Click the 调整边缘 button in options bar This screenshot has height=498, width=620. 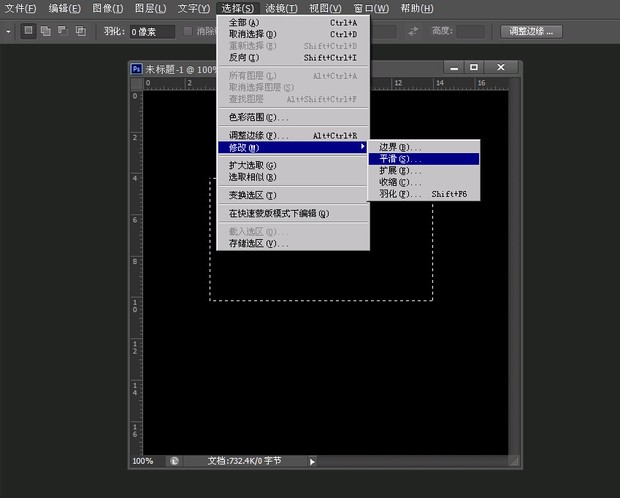[531, 31]
